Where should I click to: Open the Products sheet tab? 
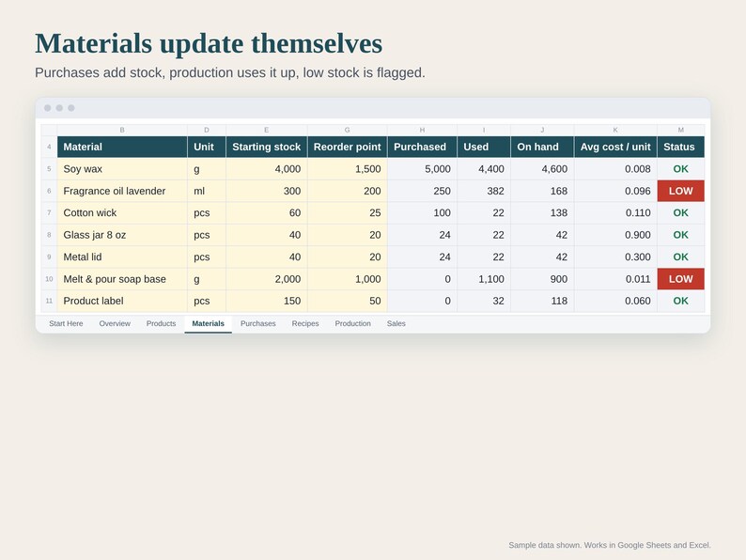[x=161, y=323]
